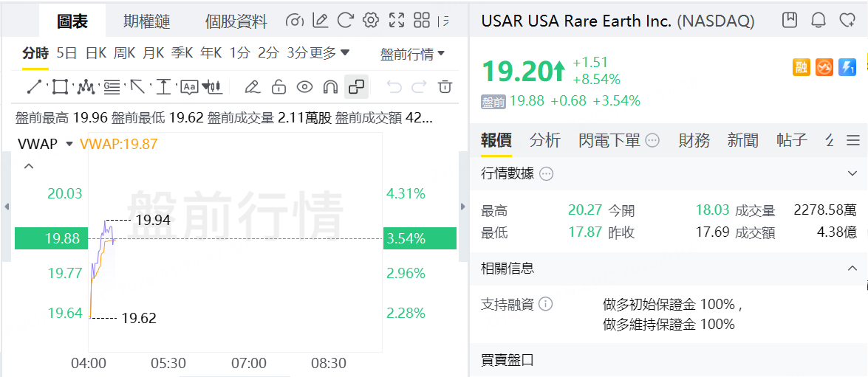Toggle drawings visibility eye icon

click(304, 87)
